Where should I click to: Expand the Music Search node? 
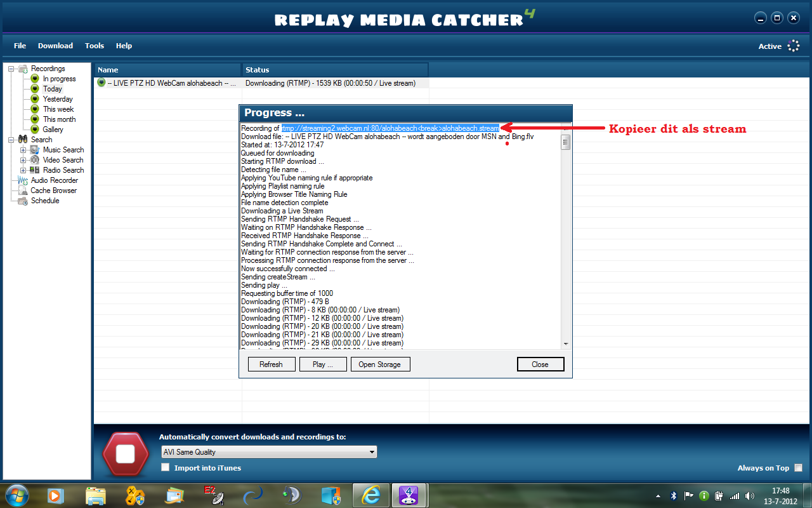23,150
